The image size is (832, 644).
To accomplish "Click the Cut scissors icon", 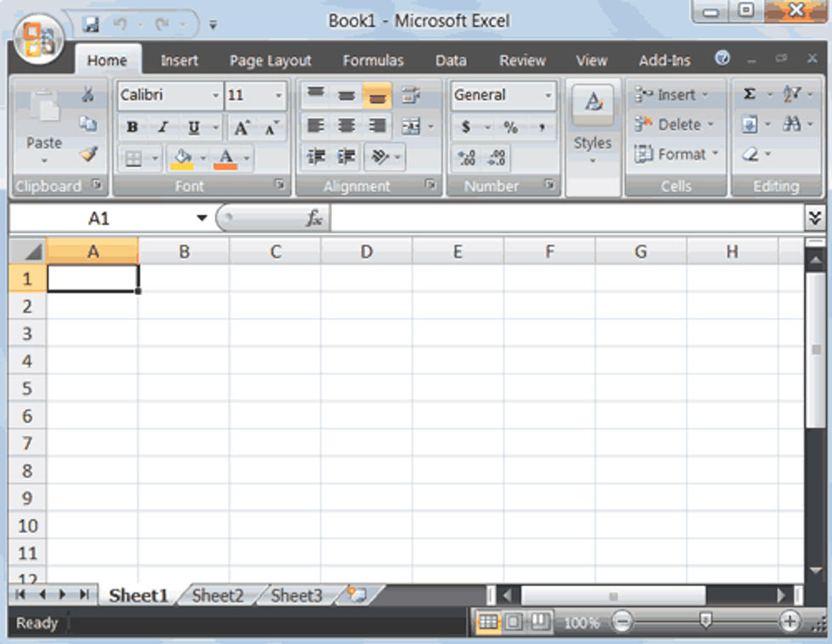I will 87,95.
